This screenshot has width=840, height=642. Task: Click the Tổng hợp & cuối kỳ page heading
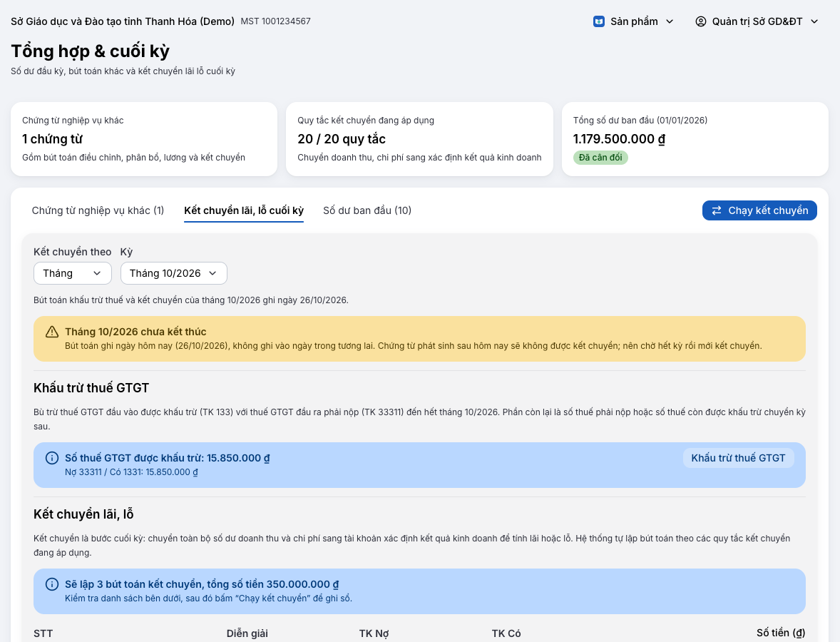click(x=90, y=51)
